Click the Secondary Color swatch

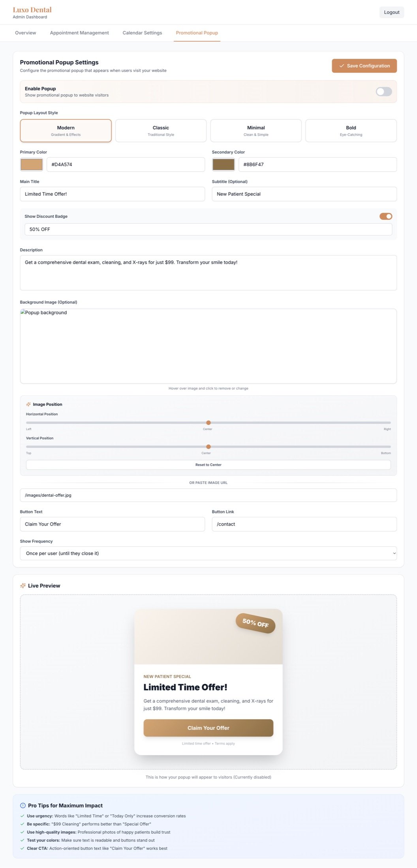tap(223, 164)
